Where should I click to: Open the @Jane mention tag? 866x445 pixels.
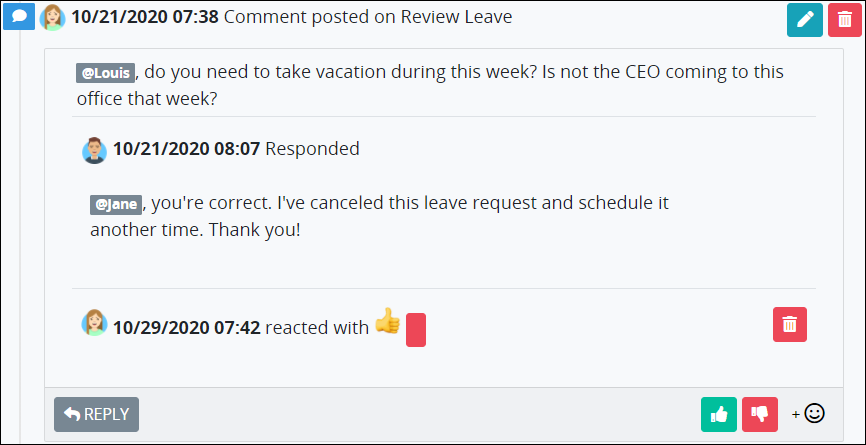pos(116,204)
